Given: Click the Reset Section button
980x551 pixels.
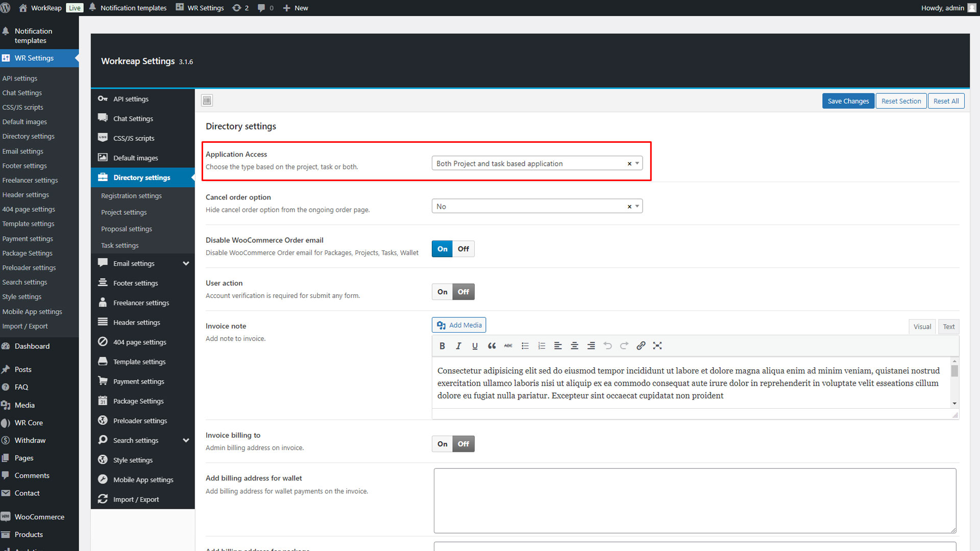Looking at the screenshot, I should 901,101.
